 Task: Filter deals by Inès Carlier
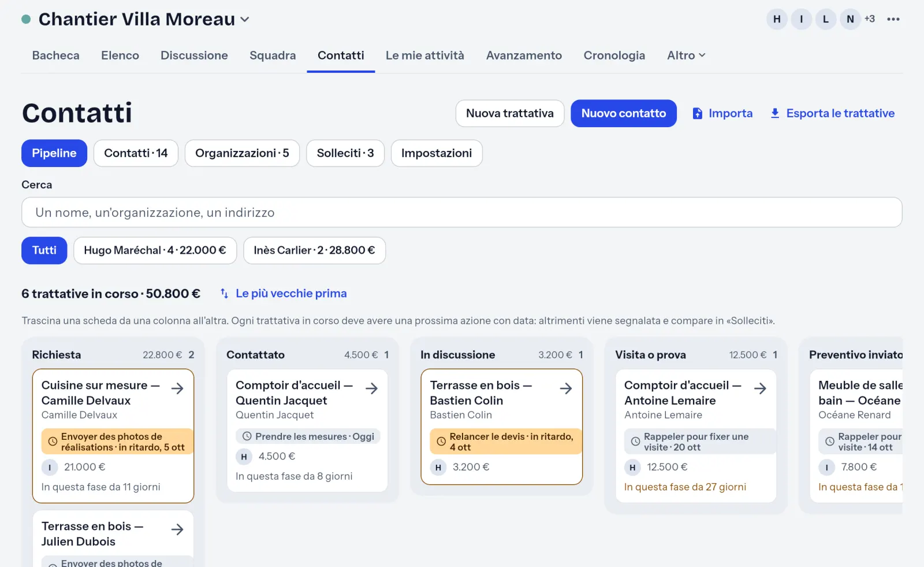pyautogui.click(x=314, y=250)
